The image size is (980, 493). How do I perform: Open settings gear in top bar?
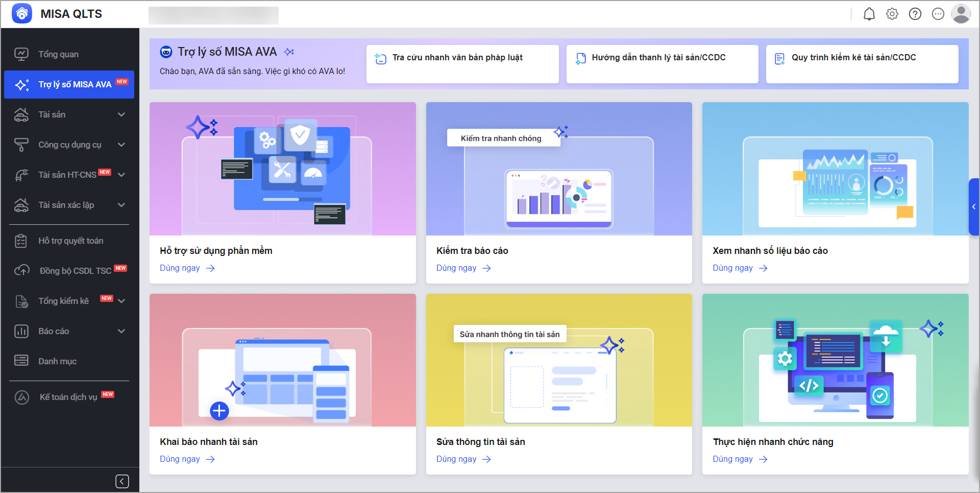[x=892, y=14]
